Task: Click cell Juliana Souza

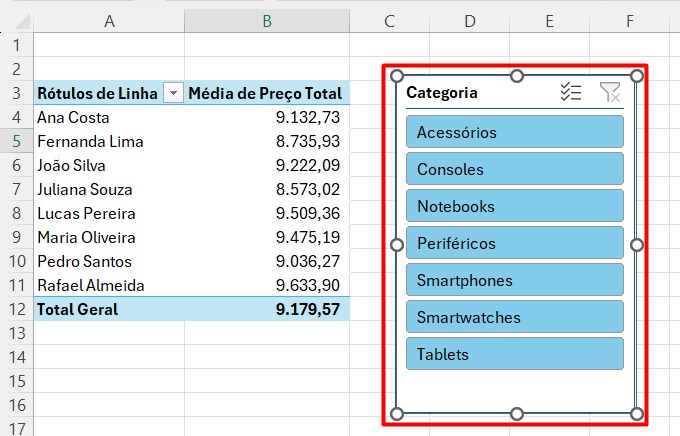Action: pos(109,189)
